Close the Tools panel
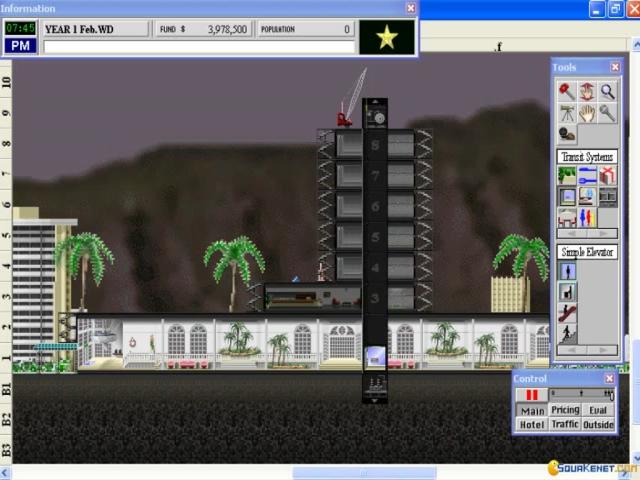 [x=615, y=67]
